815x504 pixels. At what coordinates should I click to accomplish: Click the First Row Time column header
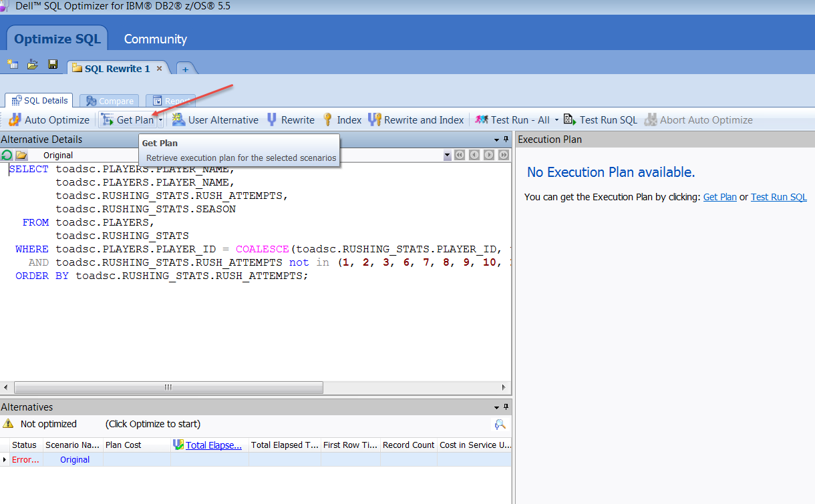349,445
